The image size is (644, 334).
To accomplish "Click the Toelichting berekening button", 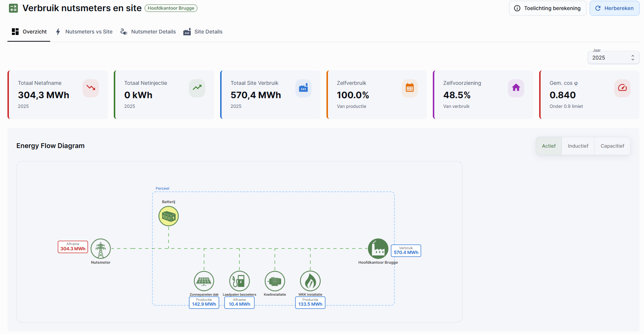I will coord(548,8).
